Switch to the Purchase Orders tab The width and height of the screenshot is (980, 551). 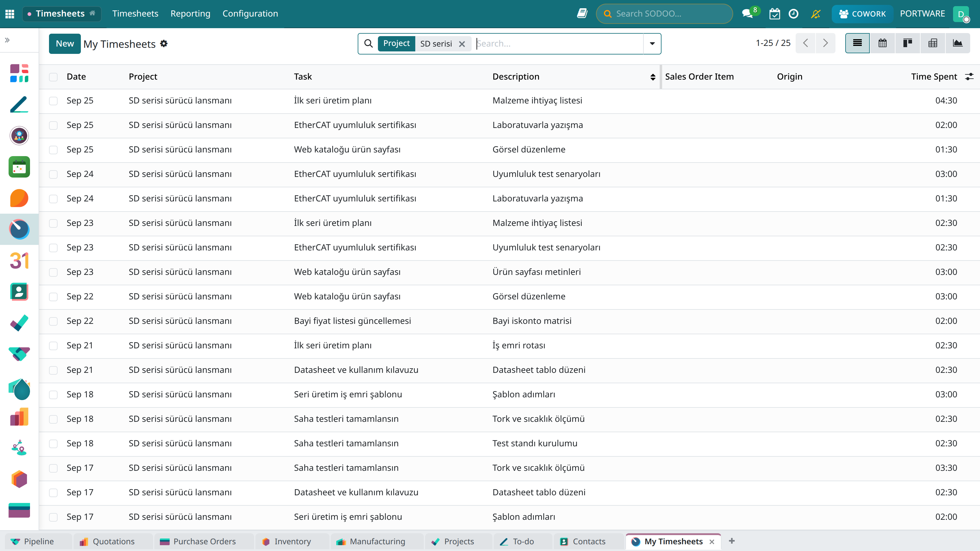coord(204,542)
